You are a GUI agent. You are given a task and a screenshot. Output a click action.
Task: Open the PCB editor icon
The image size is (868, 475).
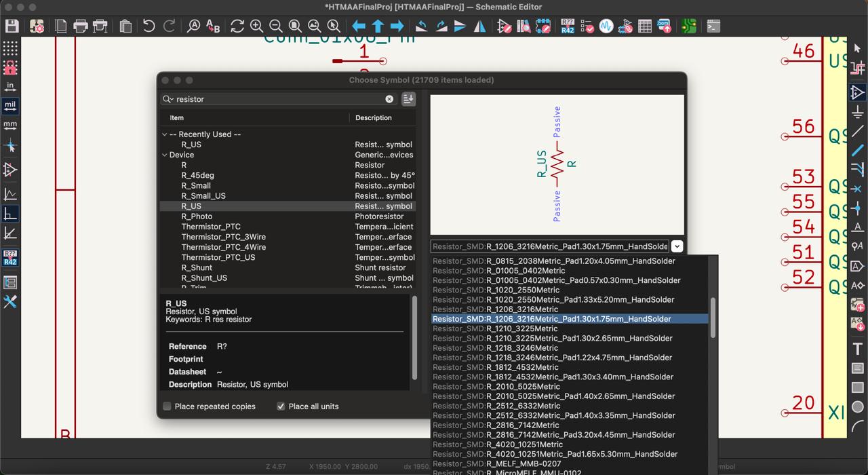click(689, 26)
